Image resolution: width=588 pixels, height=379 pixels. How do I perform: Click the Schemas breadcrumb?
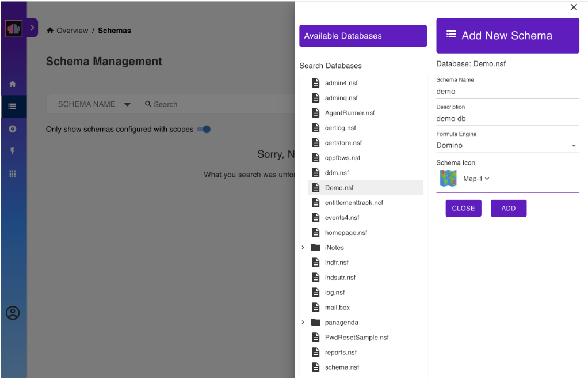point(114,31)
